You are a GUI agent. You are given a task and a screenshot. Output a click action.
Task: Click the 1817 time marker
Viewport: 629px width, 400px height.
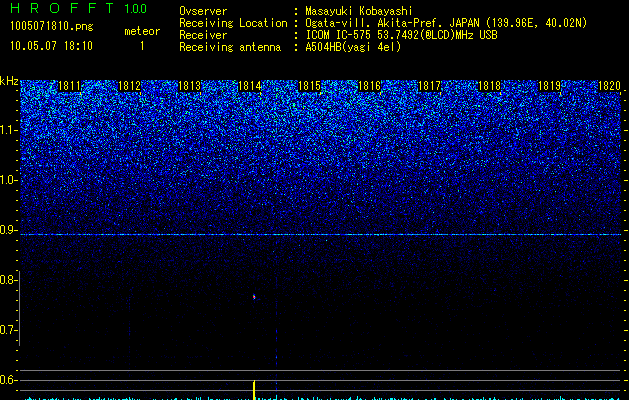(x=430, y=86)
